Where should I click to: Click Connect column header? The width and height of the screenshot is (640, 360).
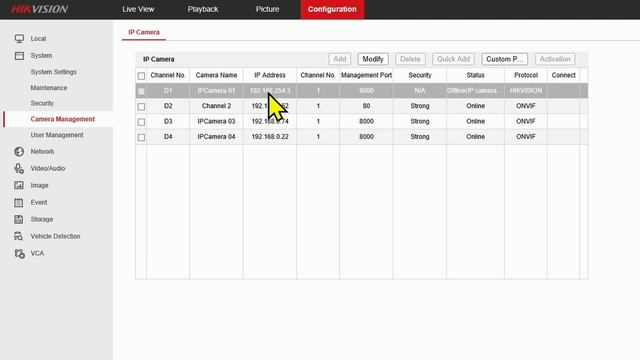click(x=564, y=75)
